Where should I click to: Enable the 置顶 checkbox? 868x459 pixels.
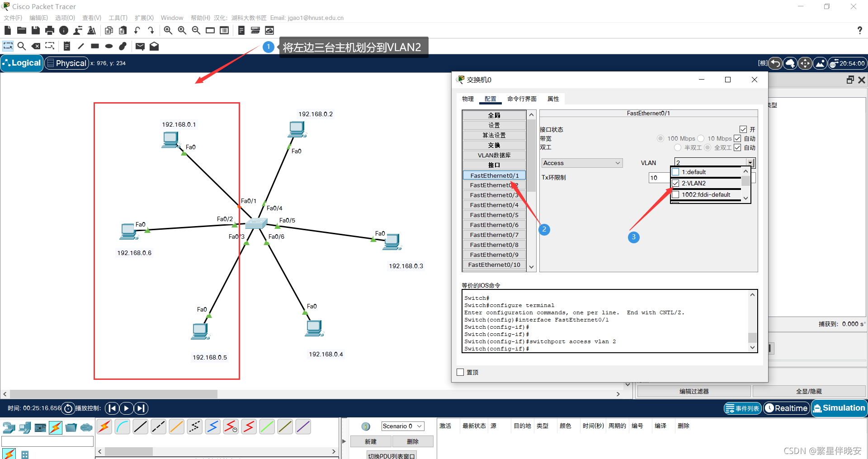460,372
